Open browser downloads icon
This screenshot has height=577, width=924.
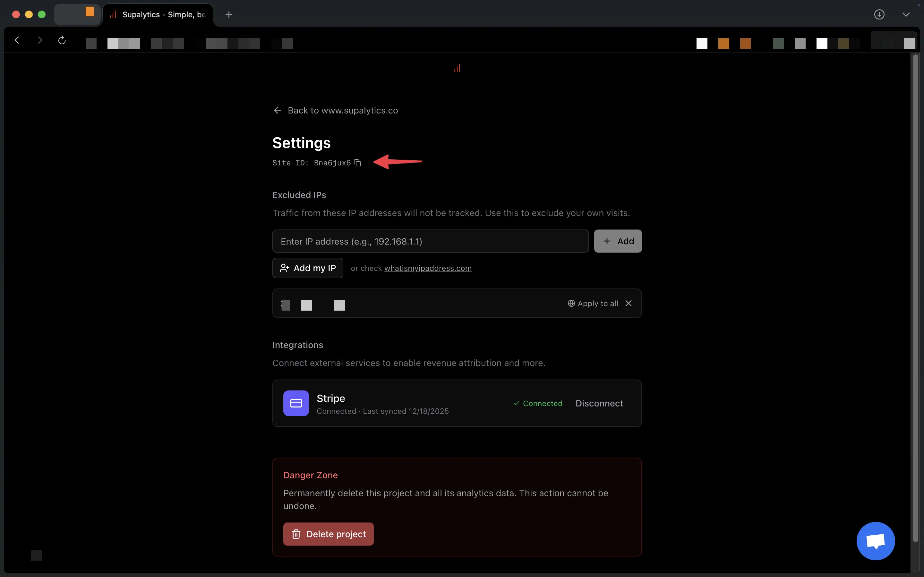pos(879,14)
